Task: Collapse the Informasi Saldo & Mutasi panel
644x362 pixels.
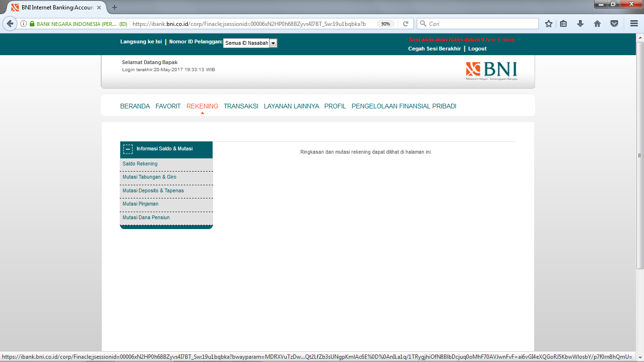Action: (x=128, y=149)
